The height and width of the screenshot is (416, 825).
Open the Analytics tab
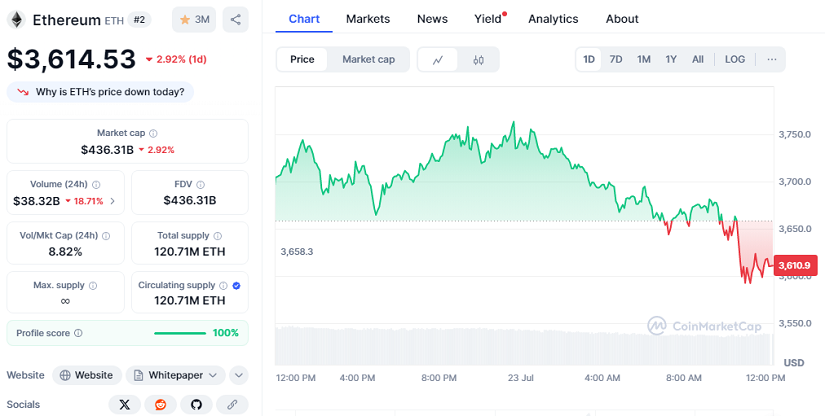553,19
